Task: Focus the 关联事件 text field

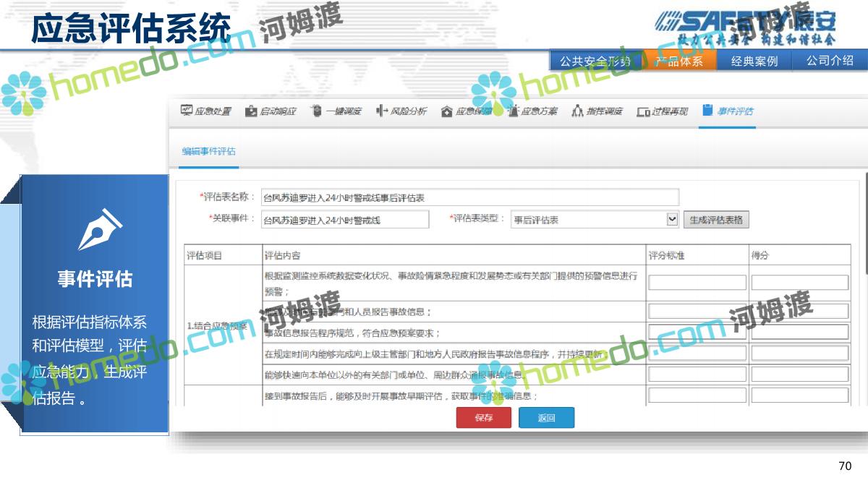Action: point(344,220)
